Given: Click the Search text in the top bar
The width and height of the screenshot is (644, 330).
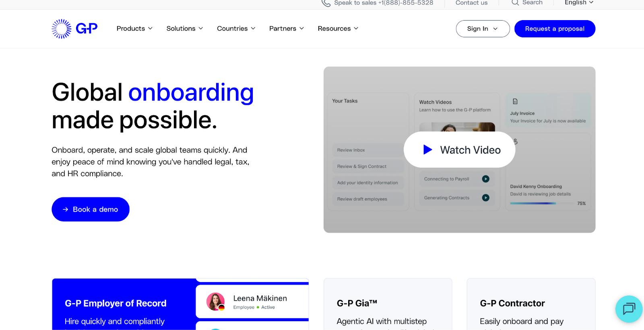Looking at the screenshot, I should point(532,3).
